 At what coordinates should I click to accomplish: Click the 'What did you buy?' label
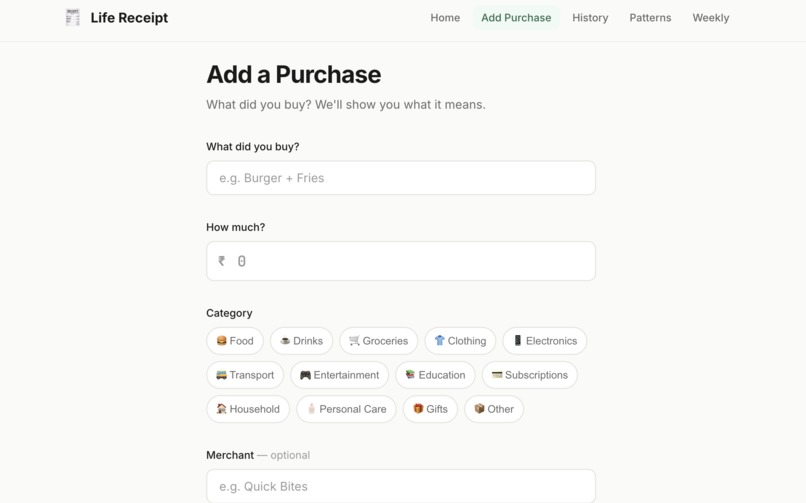click(x=252, y=146)
